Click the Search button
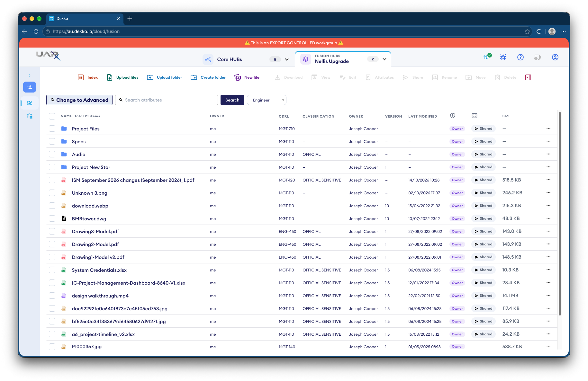This screenshot has height=381, width=588. pyautogui.click(x=232, y=100)
